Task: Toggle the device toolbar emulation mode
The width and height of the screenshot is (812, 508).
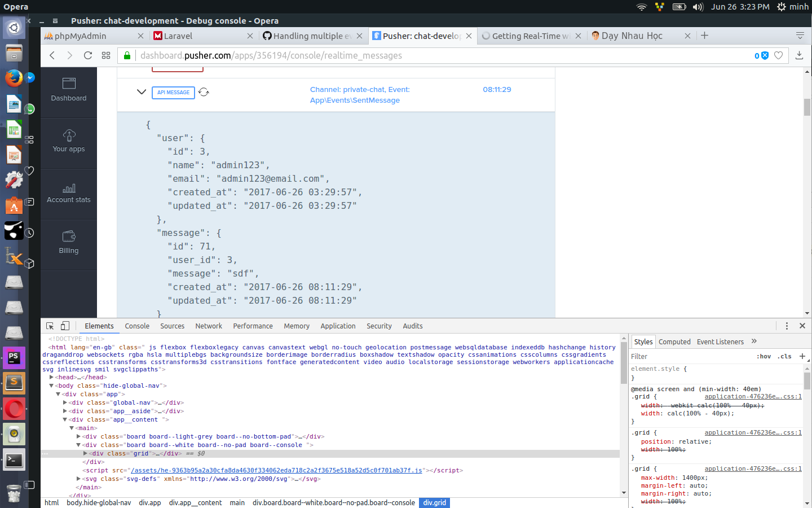Action: 65,326
